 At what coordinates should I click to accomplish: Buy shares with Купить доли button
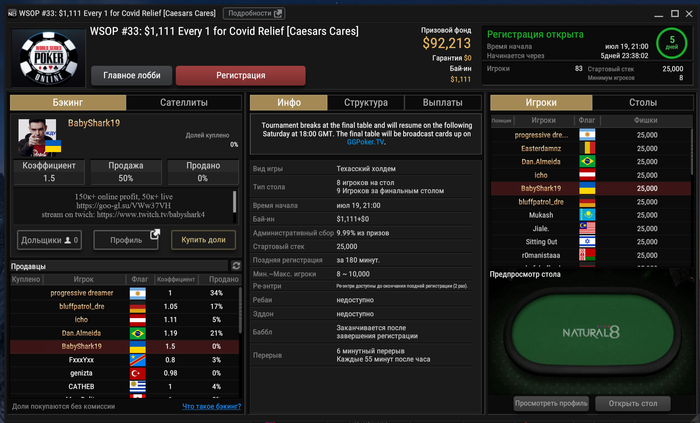203,240
